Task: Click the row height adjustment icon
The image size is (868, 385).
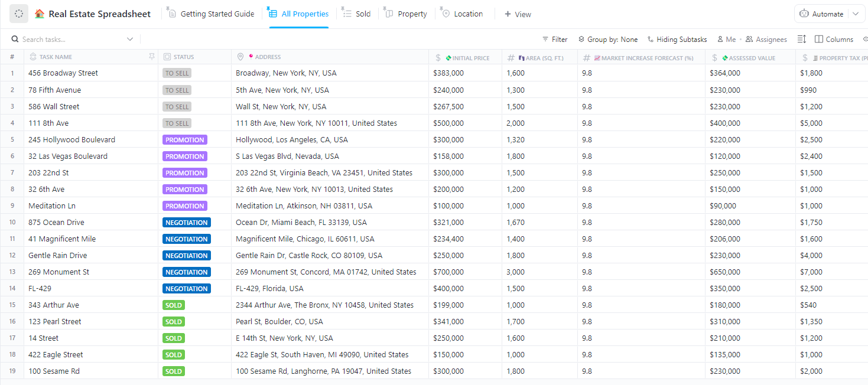Action: pos(802,39)
